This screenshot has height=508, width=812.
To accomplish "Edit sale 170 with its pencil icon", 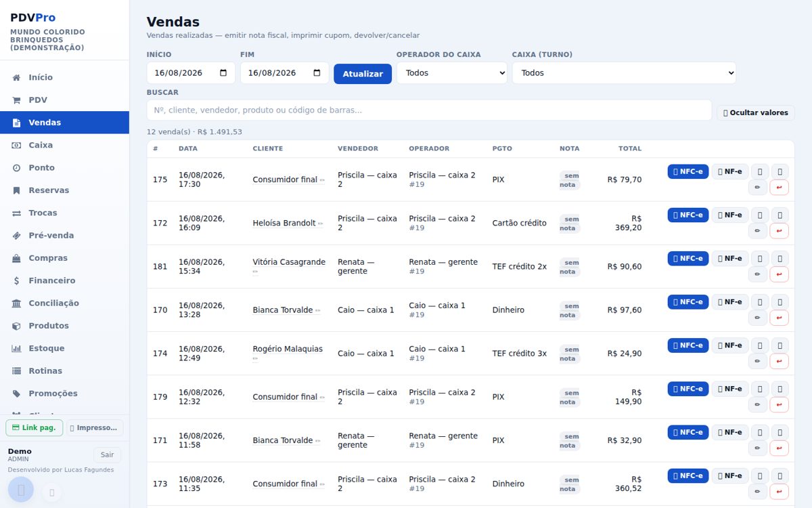I will (x=758, y=318).
